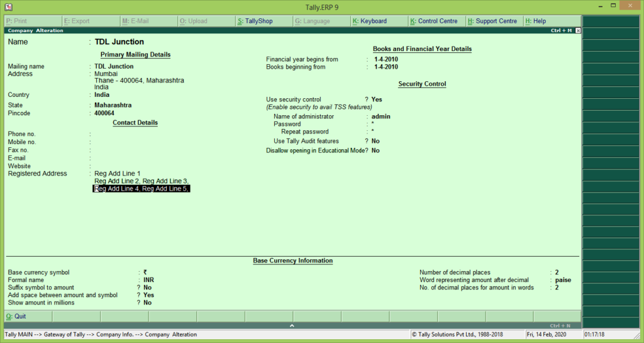Edit Books beginning from date
Viewport: 644px width, 343px height.
[x=386, y=67]
